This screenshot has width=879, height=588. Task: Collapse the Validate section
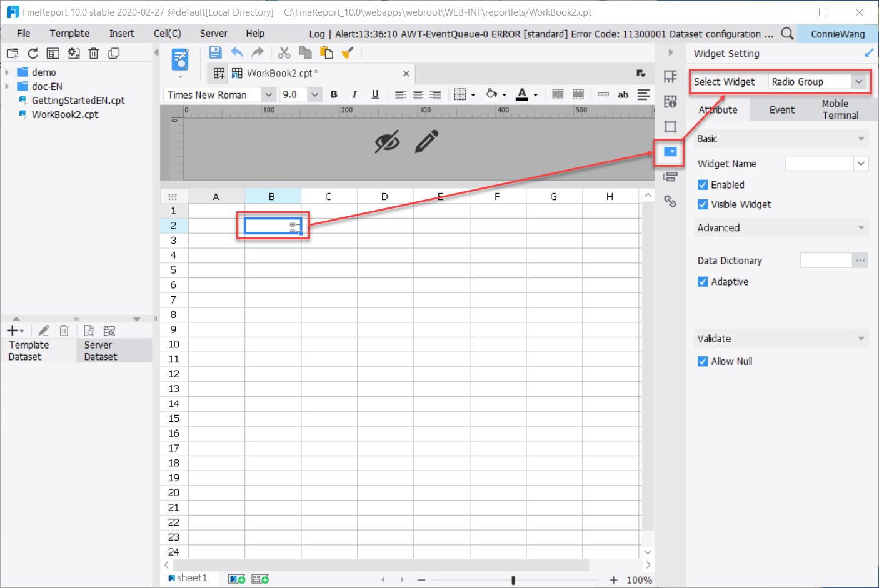pos(861,338)
